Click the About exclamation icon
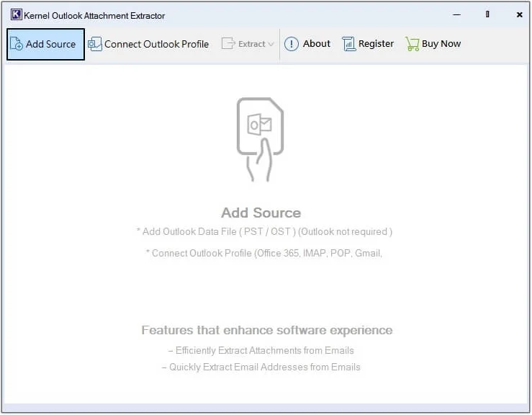This screenshot has width=532, height=415. point(291,44)
